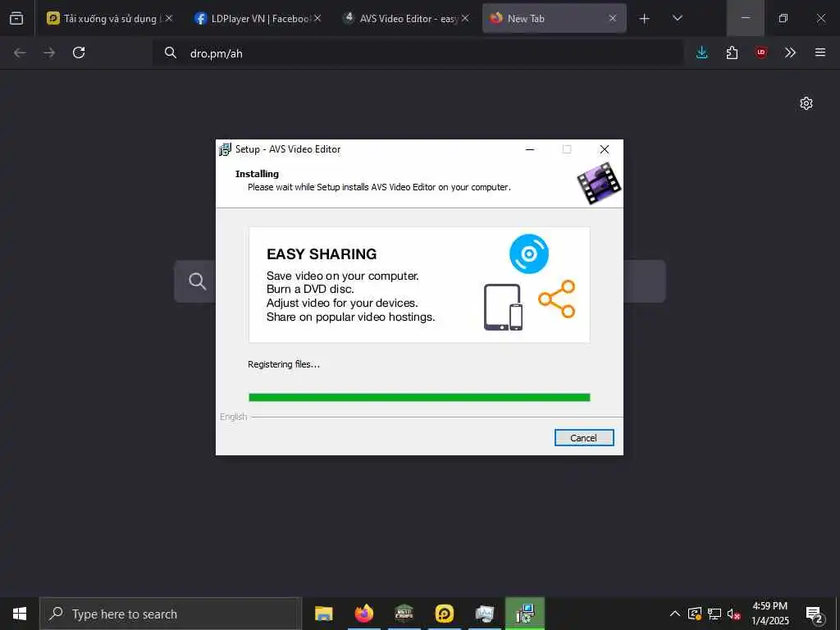Click the AVS Video Editor film logo
The height and width of the screenshot is (630, 840).
[599, 184]
